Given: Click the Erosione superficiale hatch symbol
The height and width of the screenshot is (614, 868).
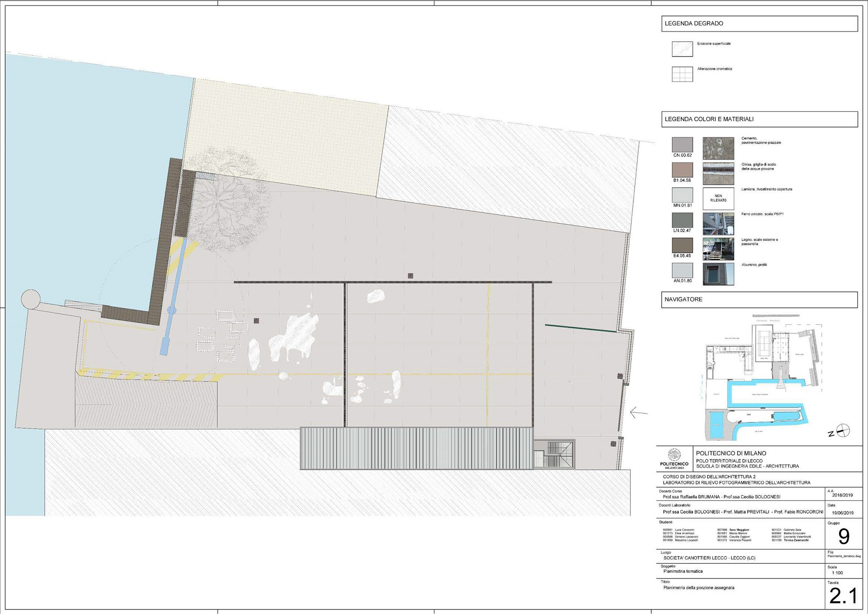Looking at the screenshot, I should pos(682,49).
